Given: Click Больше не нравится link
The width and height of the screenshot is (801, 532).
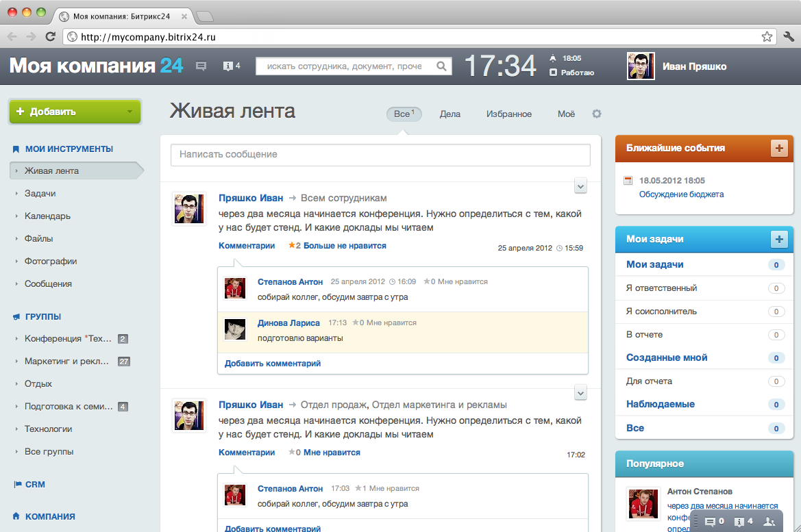Looking at the screenshot, I should [345, 245].
